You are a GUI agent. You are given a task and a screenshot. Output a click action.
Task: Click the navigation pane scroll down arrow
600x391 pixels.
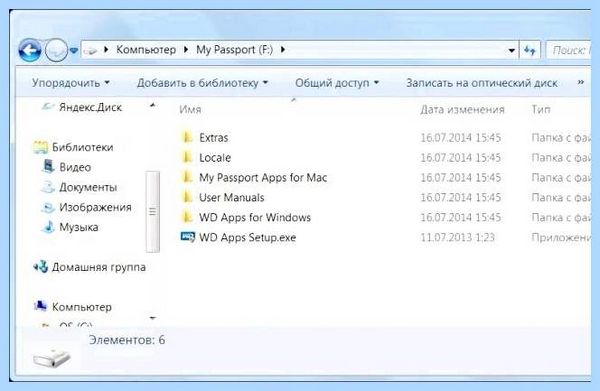click(153, 318)
